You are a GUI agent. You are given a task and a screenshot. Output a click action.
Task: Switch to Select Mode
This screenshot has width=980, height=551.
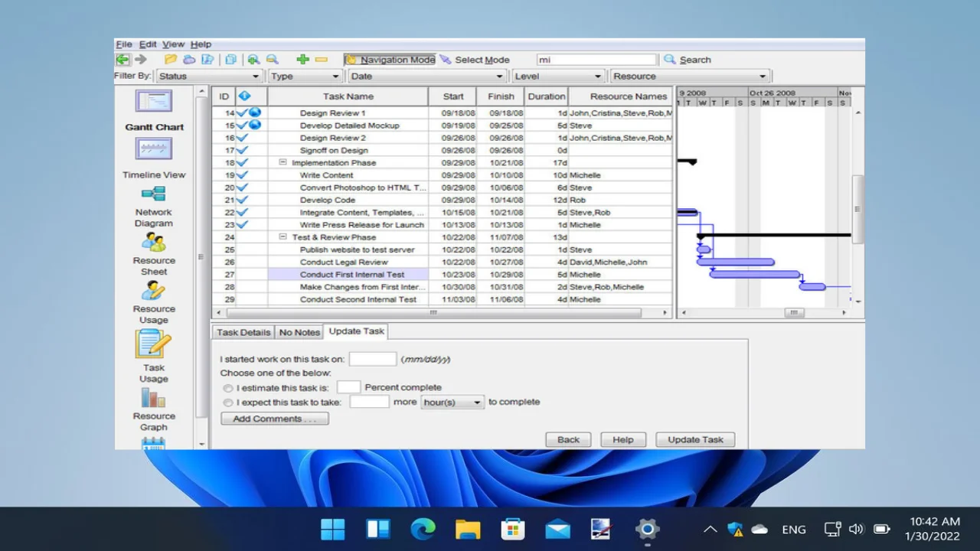[x=475, y=60]
